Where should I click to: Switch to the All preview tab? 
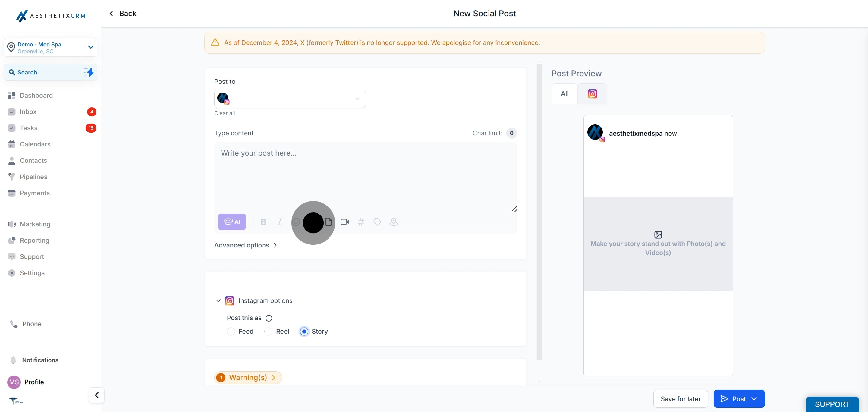[x=565, y=94]
